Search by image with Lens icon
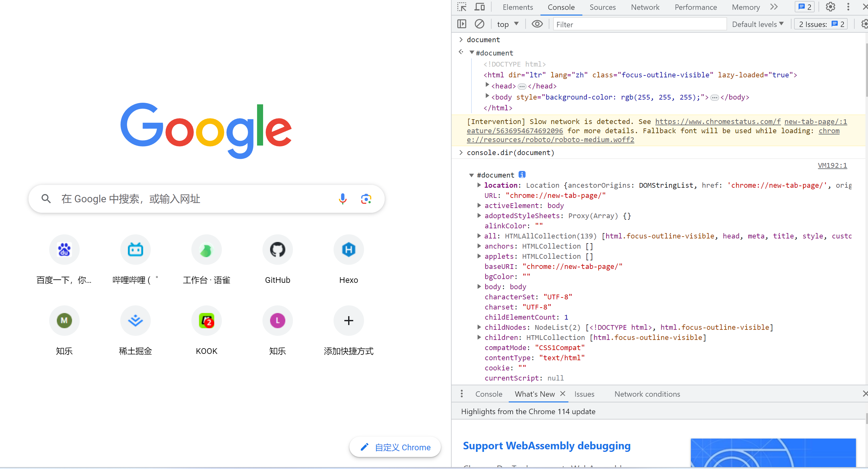 pos(366,199)
